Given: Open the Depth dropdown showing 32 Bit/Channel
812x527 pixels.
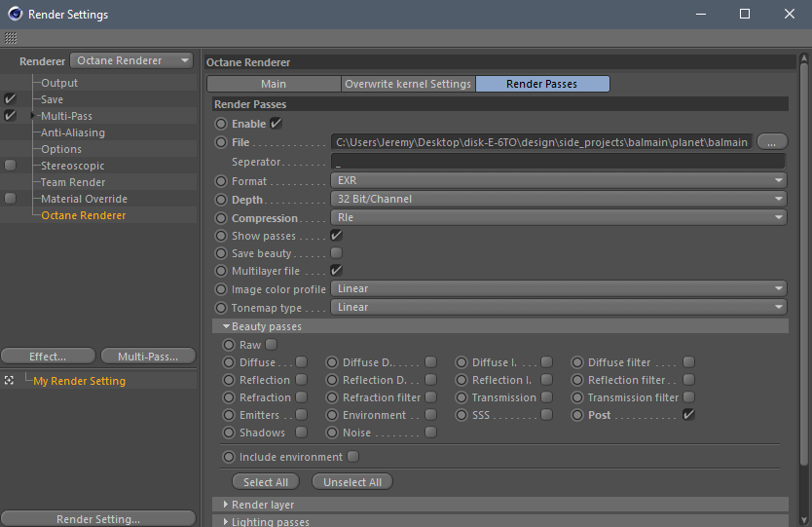Looking at the screenshot, I should point(559,199).
